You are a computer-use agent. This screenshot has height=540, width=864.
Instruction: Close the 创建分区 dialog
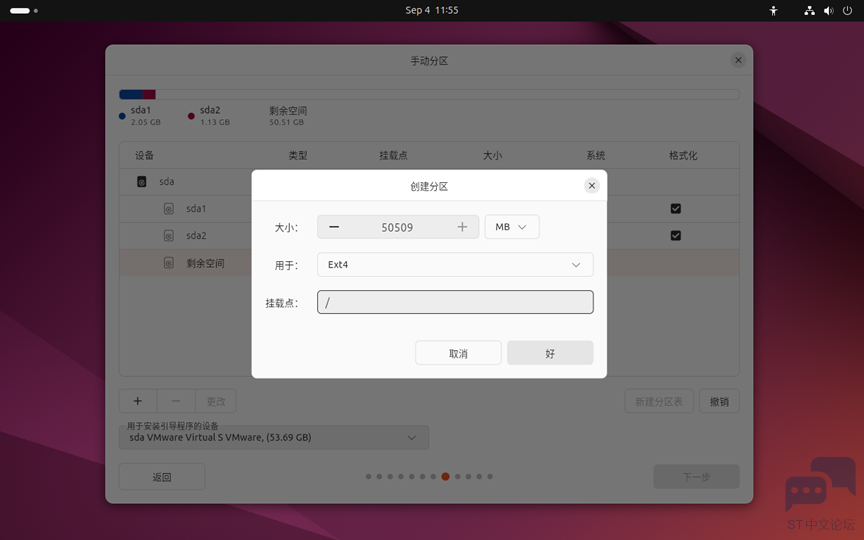point(591,186)
